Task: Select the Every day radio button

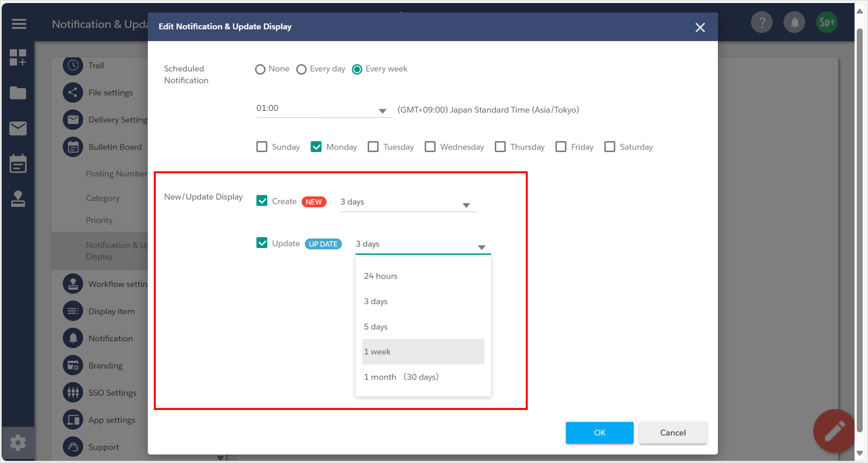Action: point(301,69)
